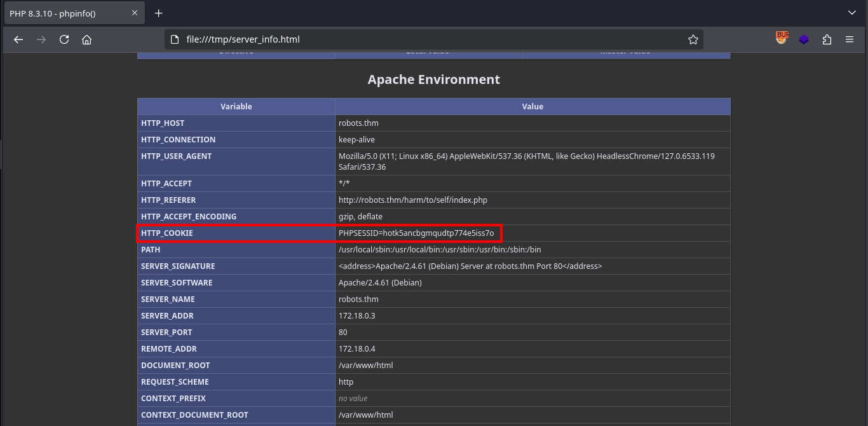Select the HTTP_USER_AGENT variable cell
868x426 pixels.
(x=176, y=156)
